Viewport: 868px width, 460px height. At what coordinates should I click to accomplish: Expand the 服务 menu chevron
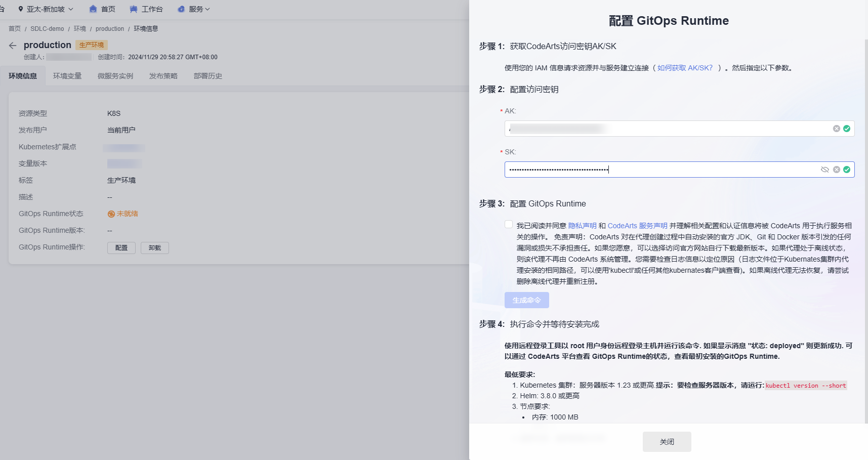click(x=208, y=9)
